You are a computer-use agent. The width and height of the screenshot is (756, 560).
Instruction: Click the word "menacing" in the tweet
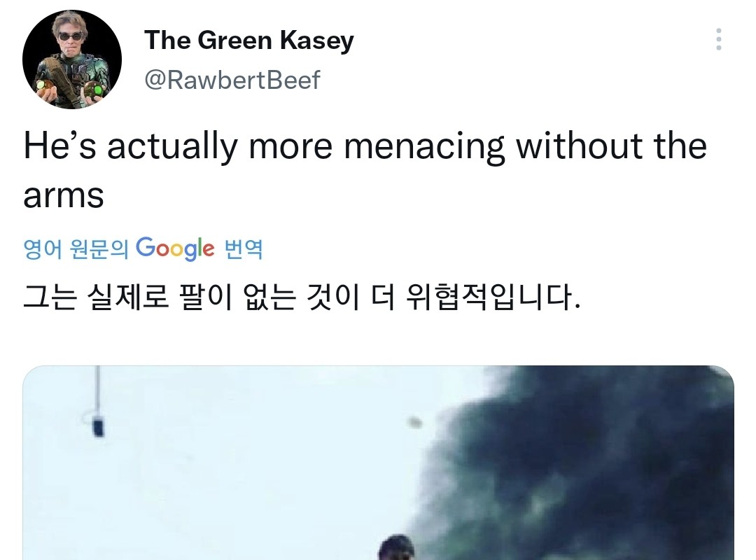coord(424,147)
